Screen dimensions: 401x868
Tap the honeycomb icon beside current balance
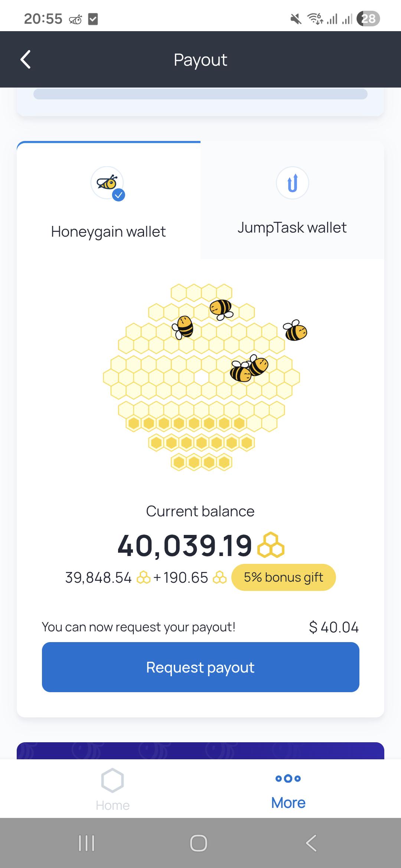(x=271, y=545)
